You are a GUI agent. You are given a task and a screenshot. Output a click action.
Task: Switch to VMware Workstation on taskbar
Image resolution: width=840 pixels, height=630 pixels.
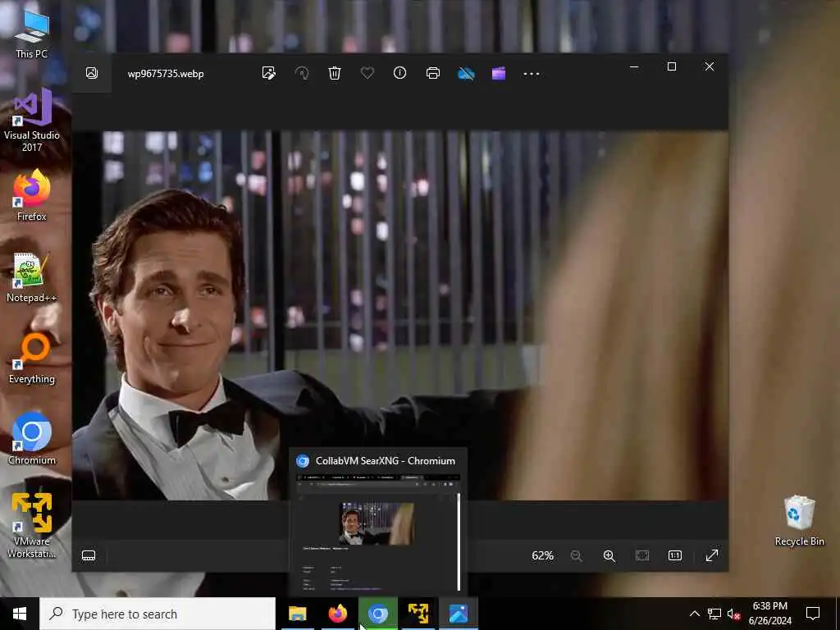[x=418, y=614]
